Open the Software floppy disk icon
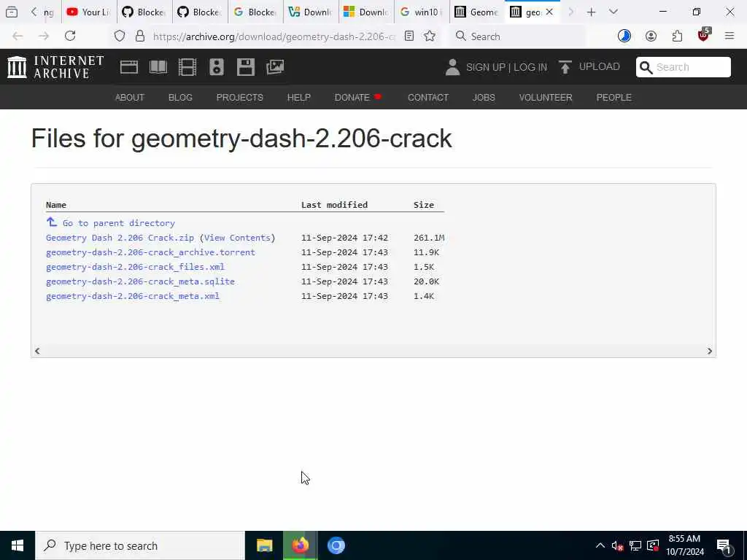The height and width of the screenshot is (560, 747). tap(246, 67)
